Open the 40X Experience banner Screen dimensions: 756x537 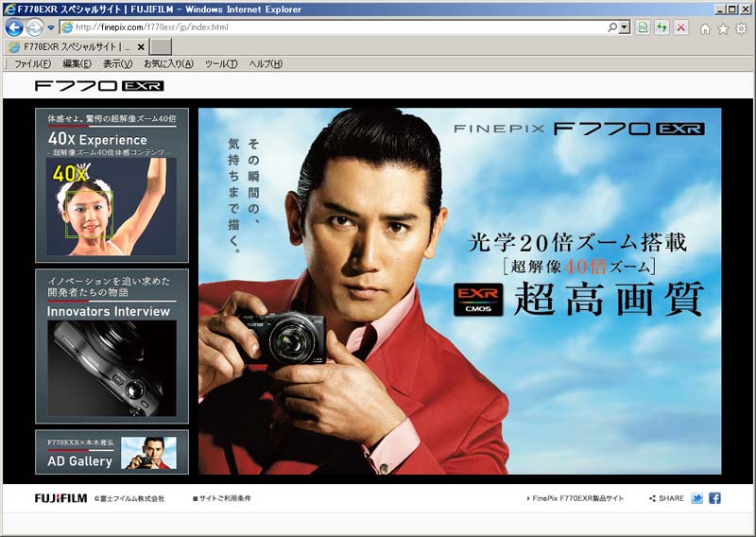click(x=112, y=185)
